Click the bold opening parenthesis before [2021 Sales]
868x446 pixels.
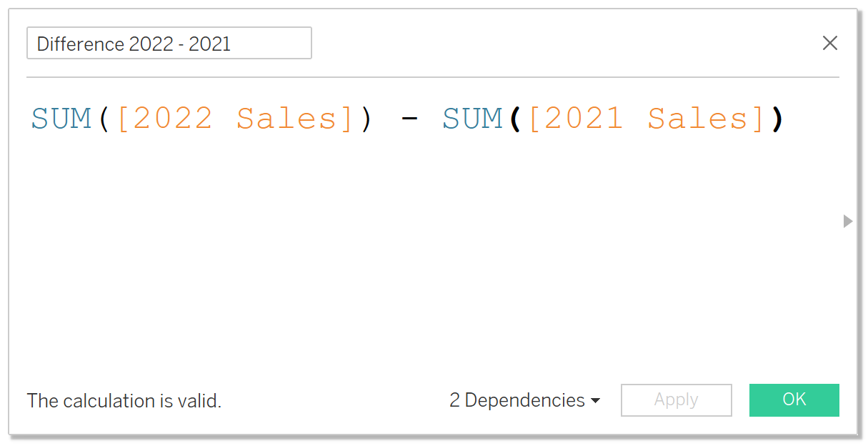click(515, 119)
